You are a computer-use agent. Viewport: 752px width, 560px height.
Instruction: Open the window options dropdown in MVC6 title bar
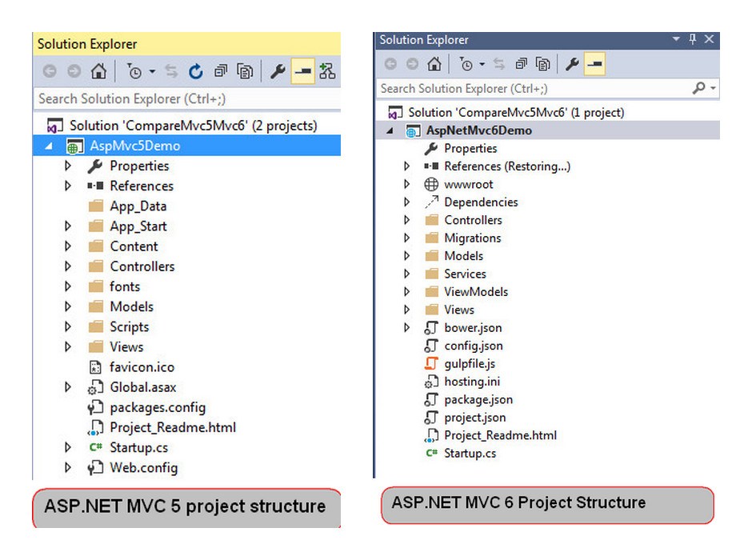[x=674, y=38]
